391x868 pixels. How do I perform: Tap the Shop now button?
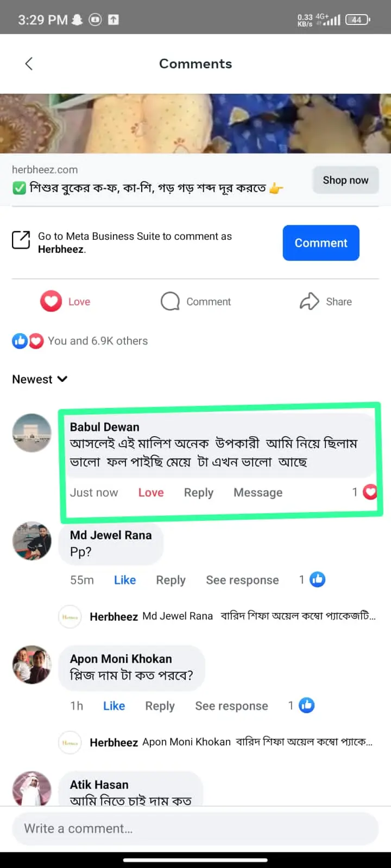click(345, 180)
